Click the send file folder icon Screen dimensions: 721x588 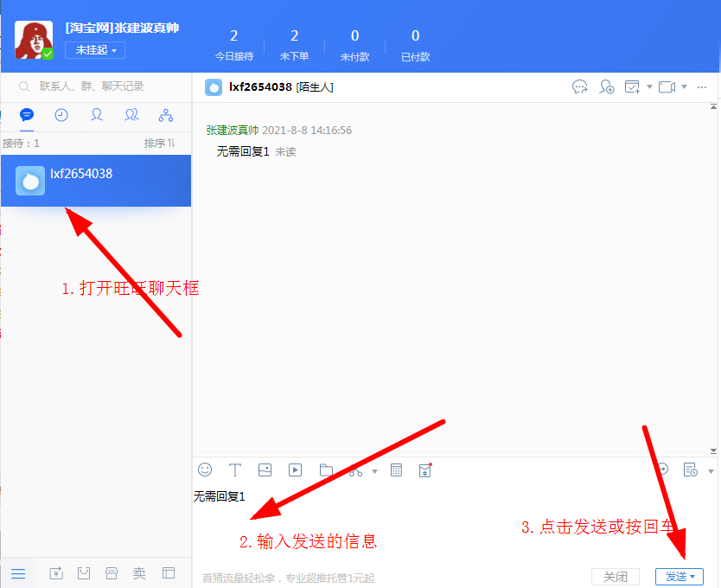326,470
